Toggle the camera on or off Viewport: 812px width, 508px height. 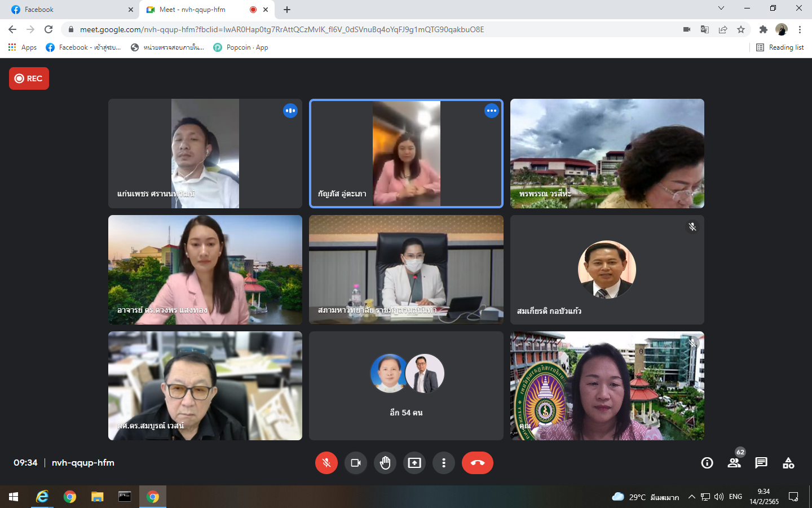pyautogui.click(x=356, y=463)
